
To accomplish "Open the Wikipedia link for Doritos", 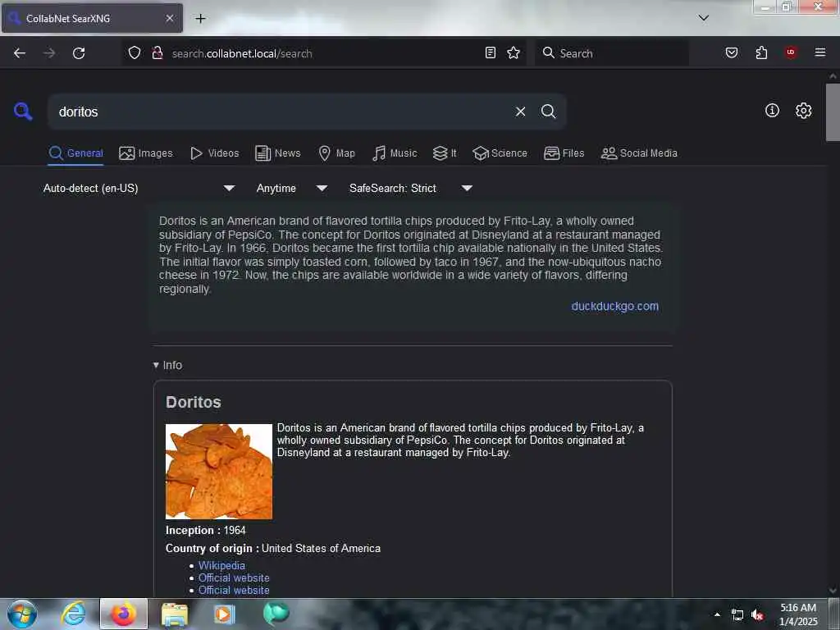I will (221, 565).
